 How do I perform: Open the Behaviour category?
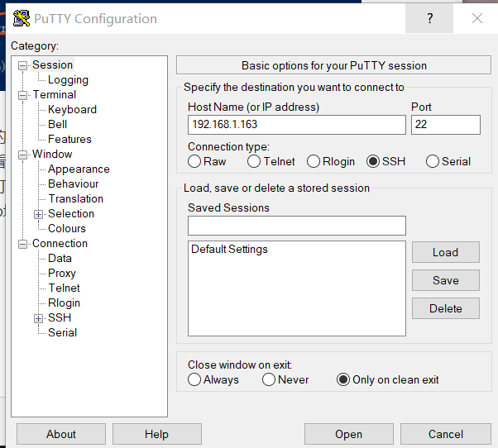pyautogui.click(x=73, y=183)
